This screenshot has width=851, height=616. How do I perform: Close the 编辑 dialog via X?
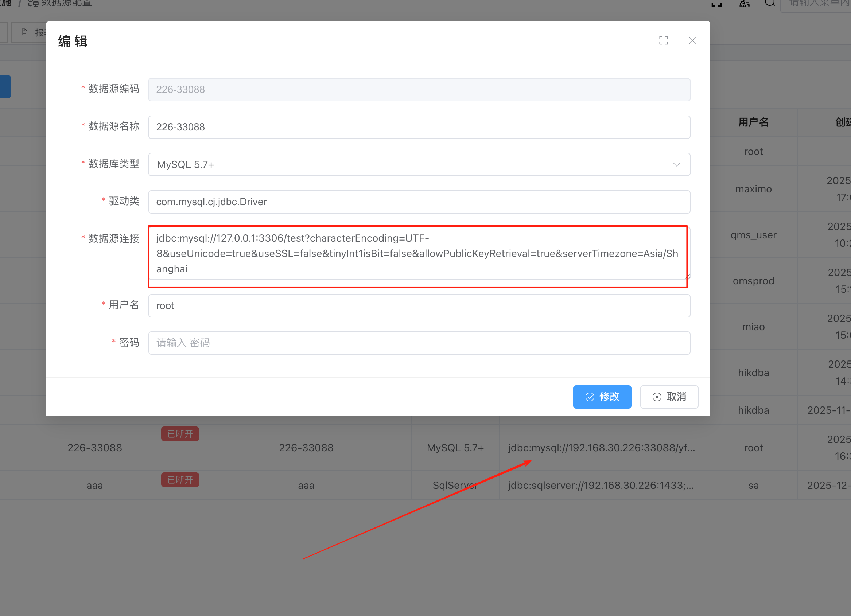[692, 40]
